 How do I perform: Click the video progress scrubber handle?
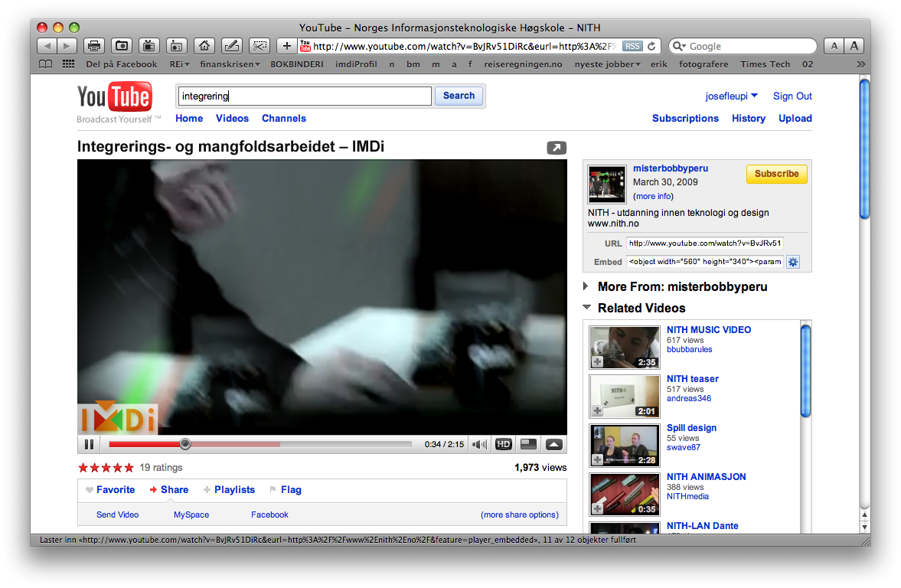click(x=184, y=444)
